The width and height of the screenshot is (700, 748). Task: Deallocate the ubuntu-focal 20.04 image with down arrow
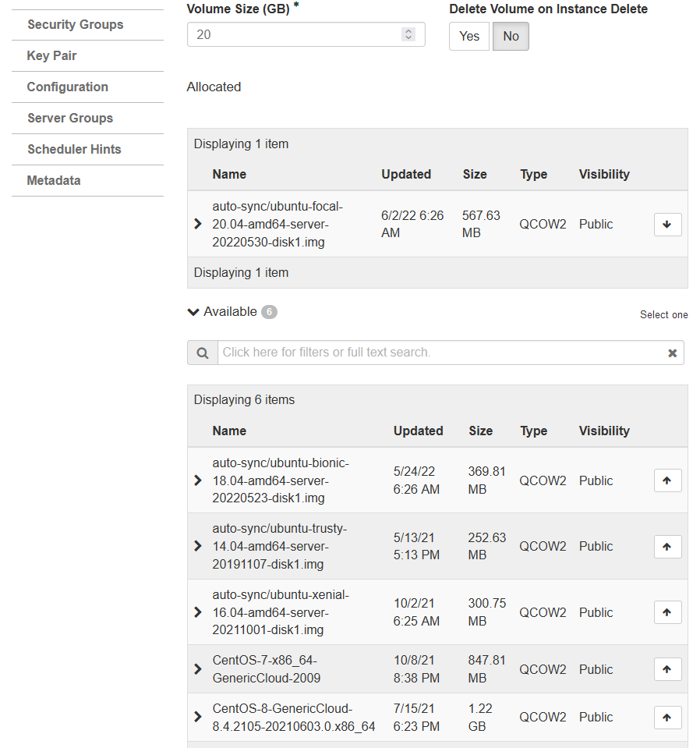pyautogui.click(x=667, y=225)
